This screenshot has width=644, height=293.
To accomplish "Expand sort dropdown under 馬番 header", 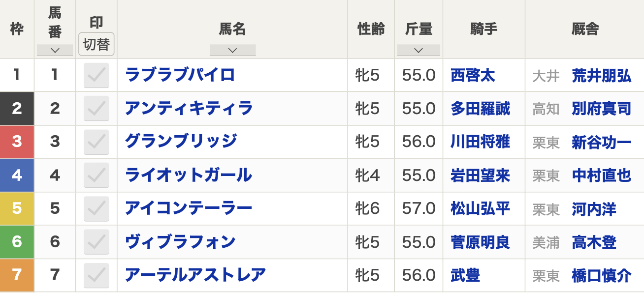I will tap(55, 50).
